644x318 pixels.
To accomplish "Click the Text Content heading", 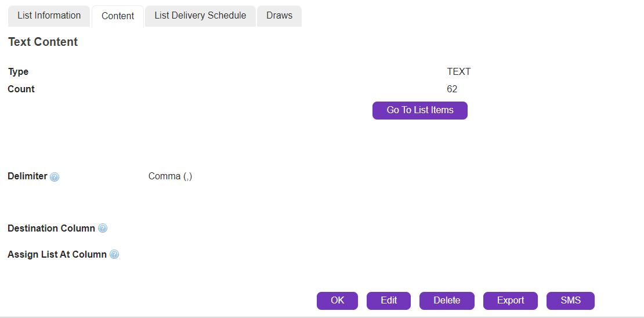I will tap(43, 42).
